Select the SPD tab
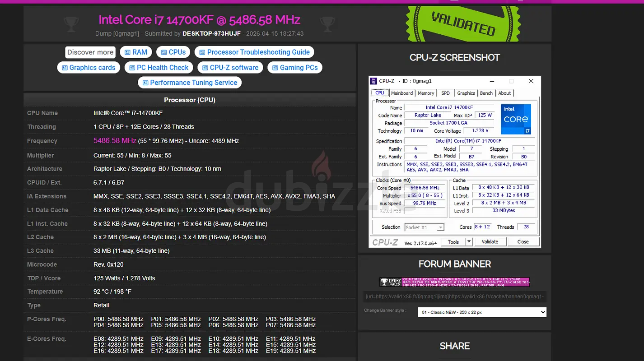 (x=446, y=93)
